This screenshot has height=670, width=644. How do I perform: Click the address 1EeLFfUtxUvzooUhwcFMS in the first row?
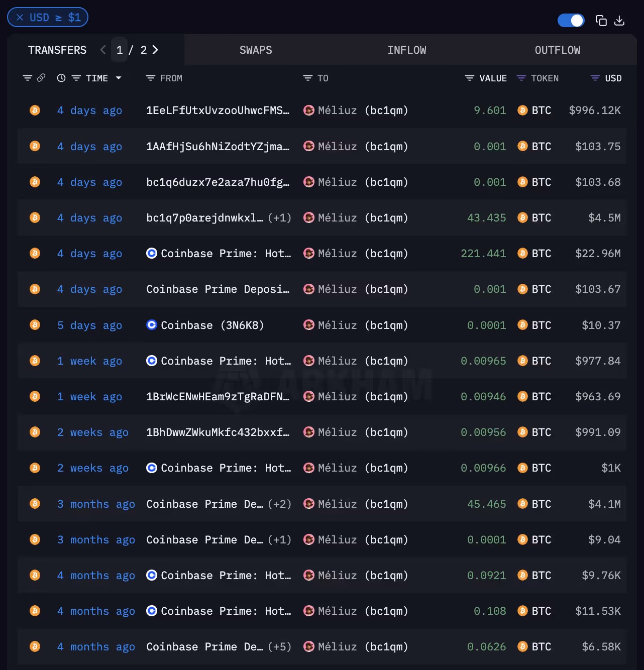click(218, 110)
